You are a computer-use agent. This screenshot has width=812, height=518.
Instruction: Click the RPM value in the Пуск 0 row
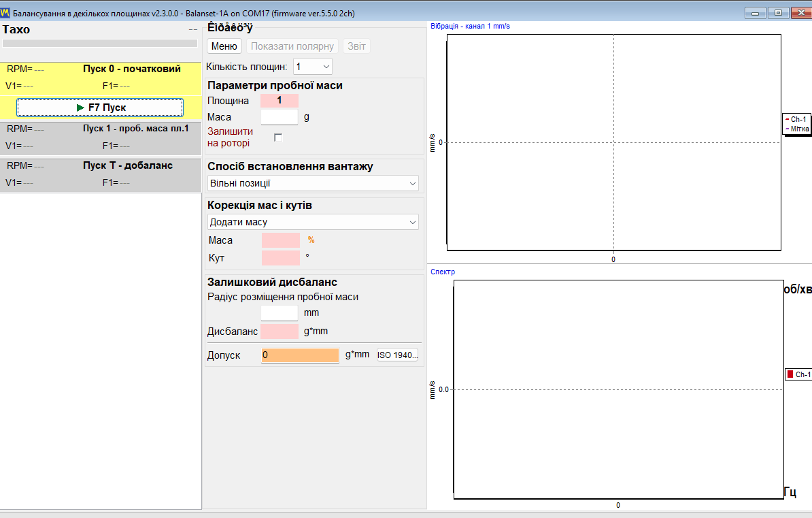39,69
